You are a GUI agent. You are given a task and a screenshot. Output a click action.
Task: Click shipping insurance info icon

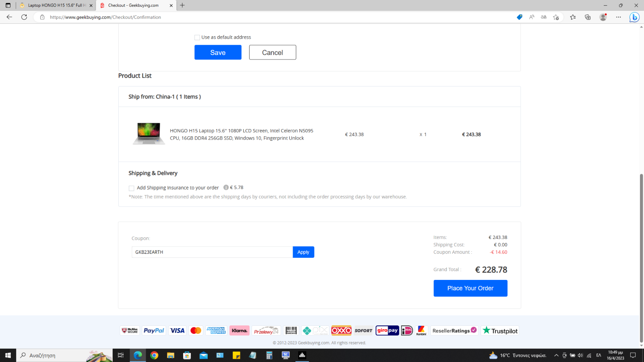pyautogui.click(x=226, y=187)
